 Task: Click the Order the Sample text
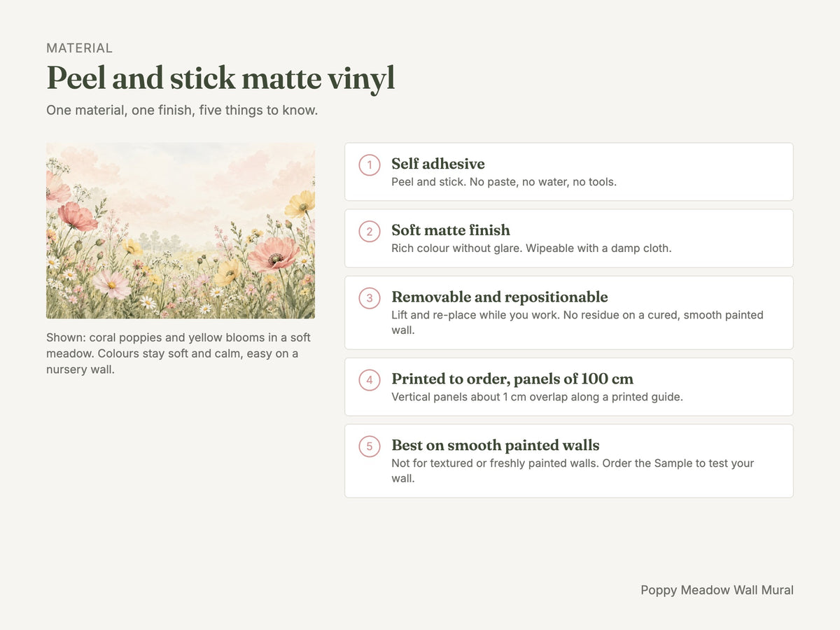click(647, 463)
